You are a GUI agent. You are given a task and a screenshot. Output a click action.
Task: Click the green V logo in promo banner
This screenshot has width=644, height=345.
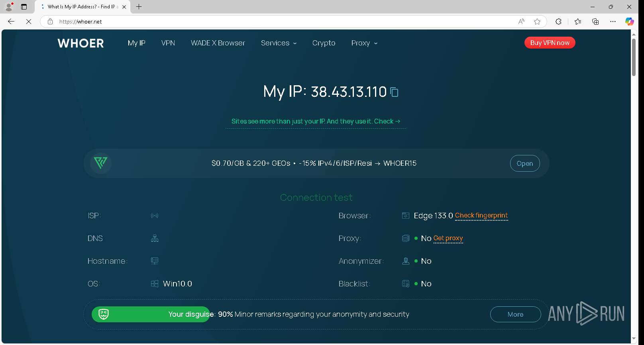[100, 163]
